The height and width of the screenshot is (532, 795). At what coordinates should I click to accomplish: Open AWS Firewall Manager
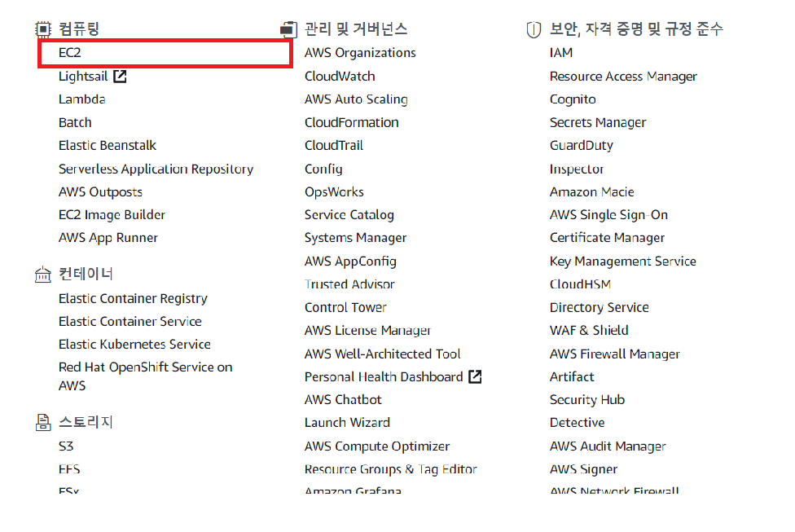point(614,354)
